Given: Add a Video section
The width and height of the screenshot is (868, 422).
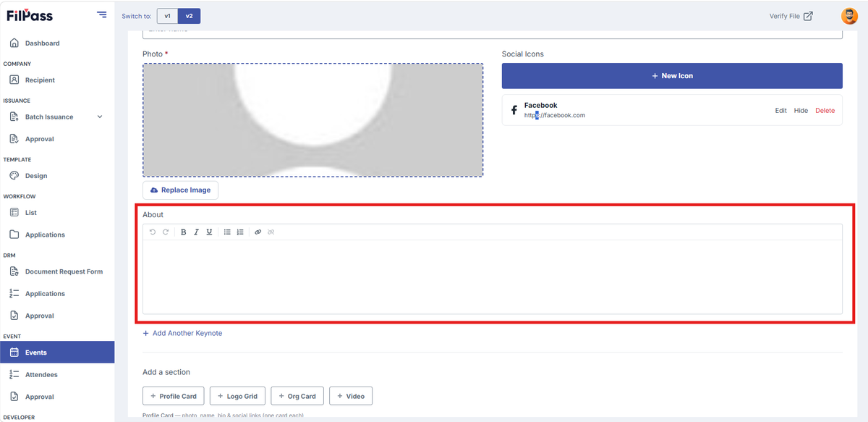Looking at the screenshot, I should coord(351,396).
